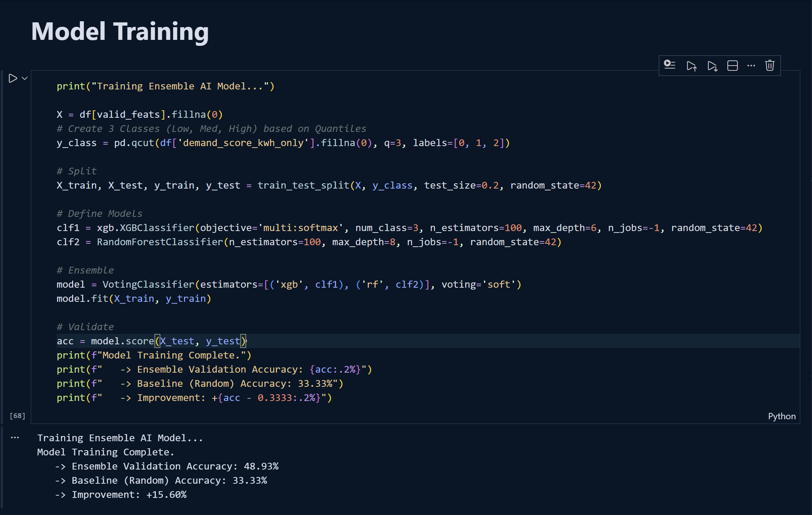The image size is (812, 515).
Task: Click the VotingClassifier line of code
Action: (288, 284)
